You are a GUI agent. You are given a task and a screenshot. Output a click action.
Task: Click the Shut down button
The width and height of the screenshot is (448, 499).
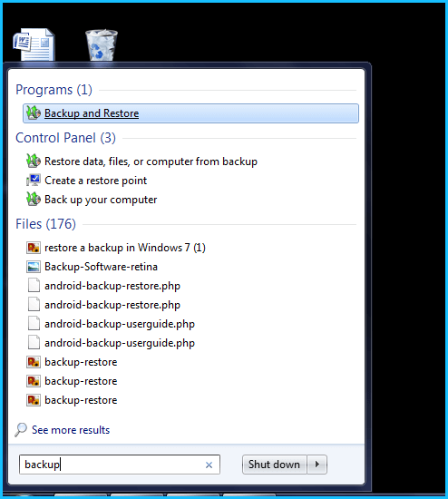[274, 465]
